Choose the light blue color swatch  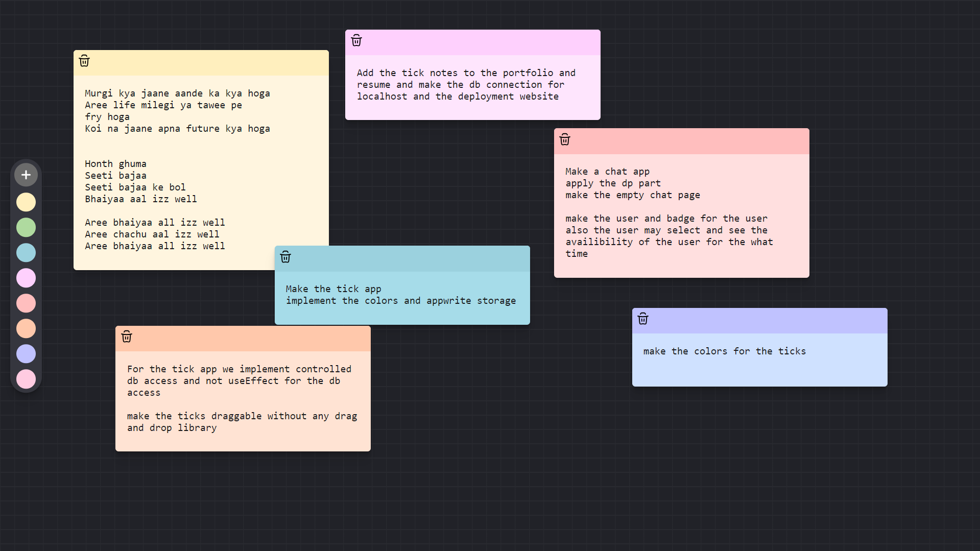point(26,253)
